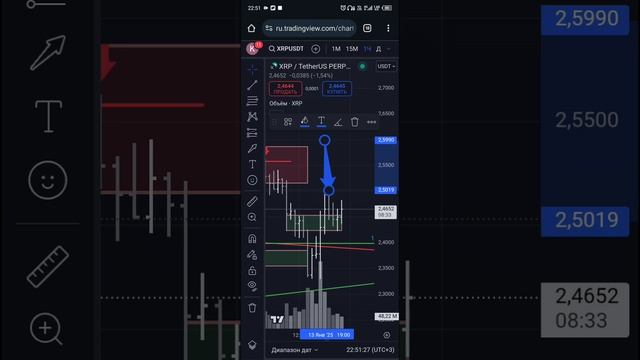640x360 pixels.
Task: Delete selected arrow via floating toolbar trash
Action: 355,122
